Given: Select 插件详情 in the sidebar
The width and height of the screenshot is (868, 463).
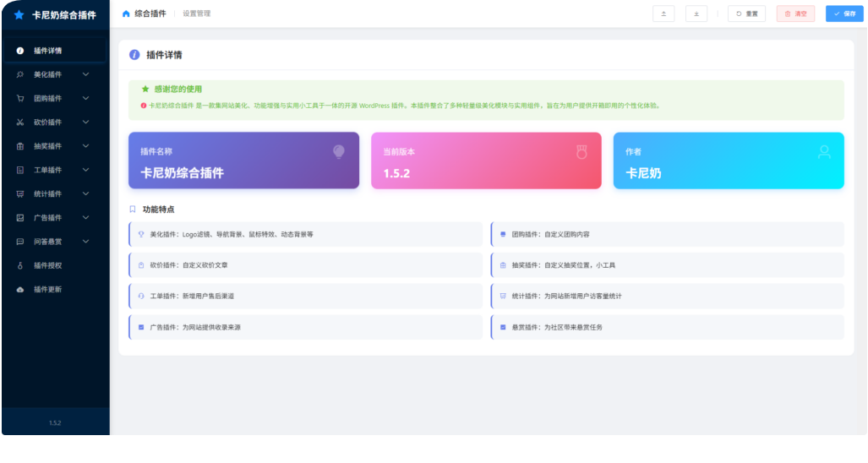Looking at the screenshot, I should click(54, 51).
